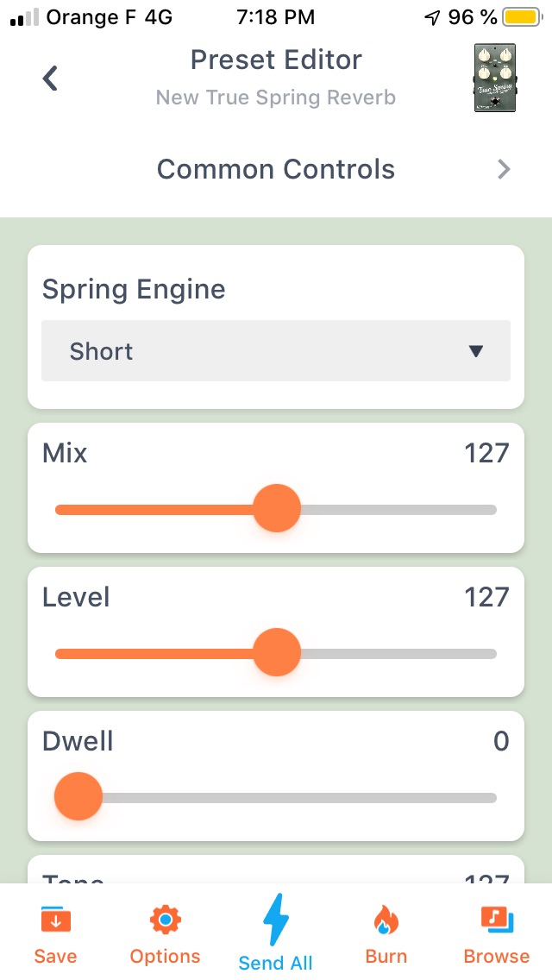Tap the Burn flame icon
Image resolution: width=552 pixels, height=980 pixels.
click(x=386, y=921)
